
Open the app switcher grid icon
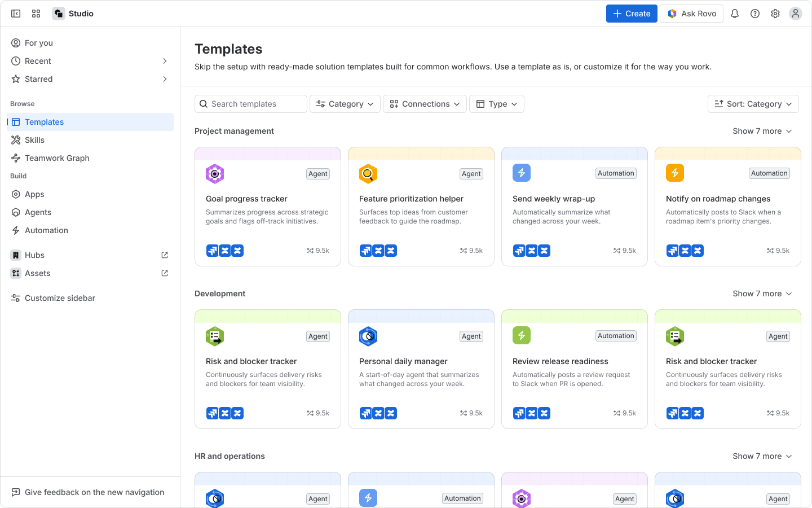point(36,14)
